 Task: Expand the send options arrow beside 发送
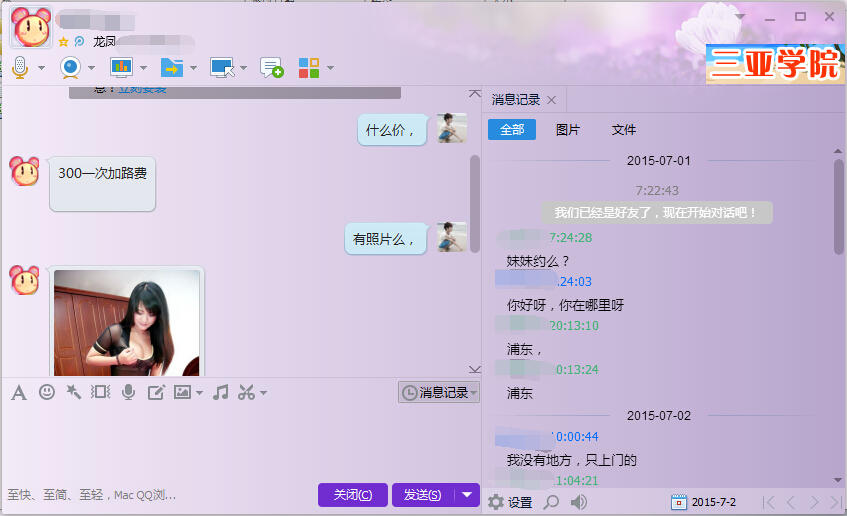(468, 495)
